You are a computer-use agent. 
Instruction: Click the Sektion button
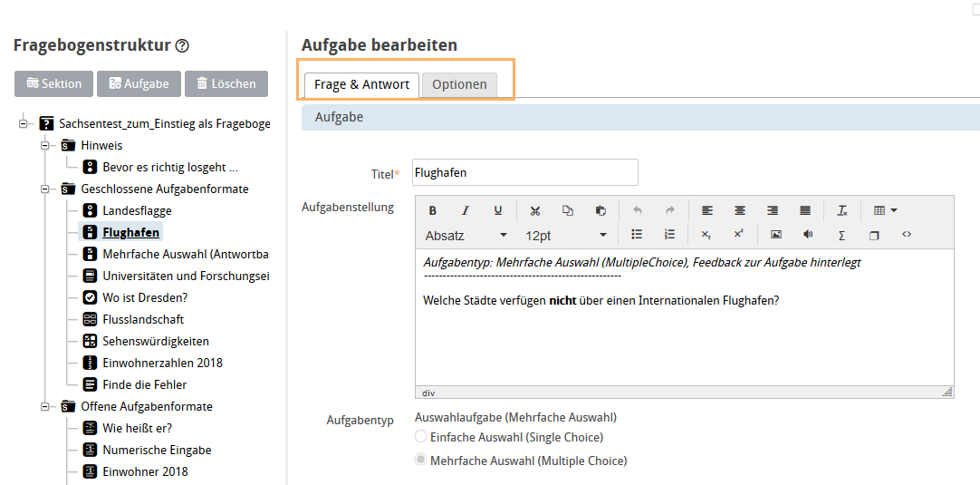tap(53, 83)
